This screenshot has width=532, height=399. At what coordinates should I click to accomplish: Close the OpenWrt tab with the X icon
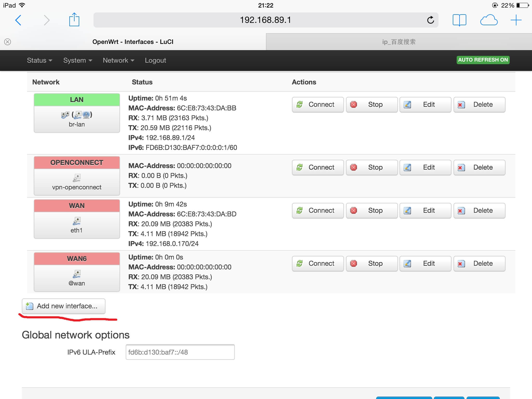(x=8, y=42)
